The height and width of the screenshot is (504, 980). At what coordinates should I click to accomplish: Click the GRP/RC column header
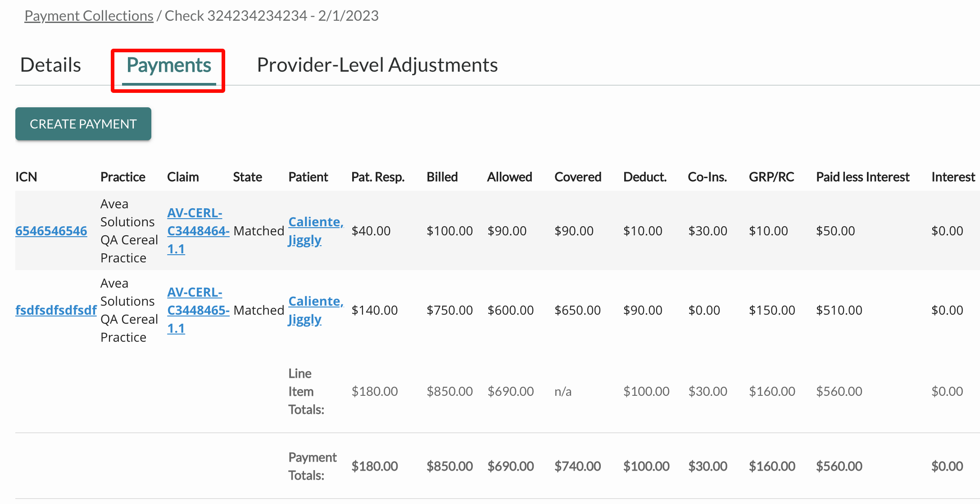point(771,177)
